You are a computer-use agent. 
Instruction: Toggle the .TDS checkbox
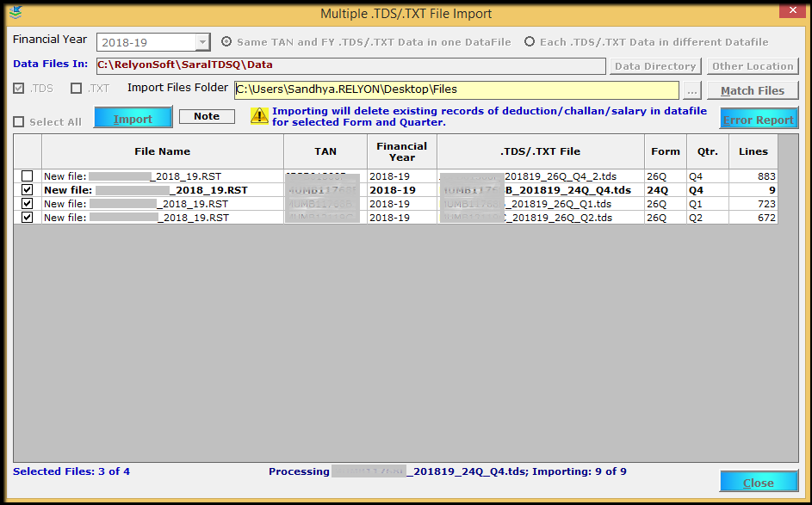pyautogui.click(x=19, y=89)
